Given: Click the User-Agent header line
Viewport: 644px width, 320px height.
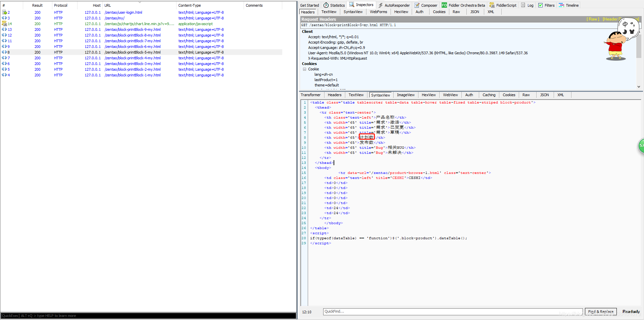Looking at the screenshot, I should click(418, 53).
